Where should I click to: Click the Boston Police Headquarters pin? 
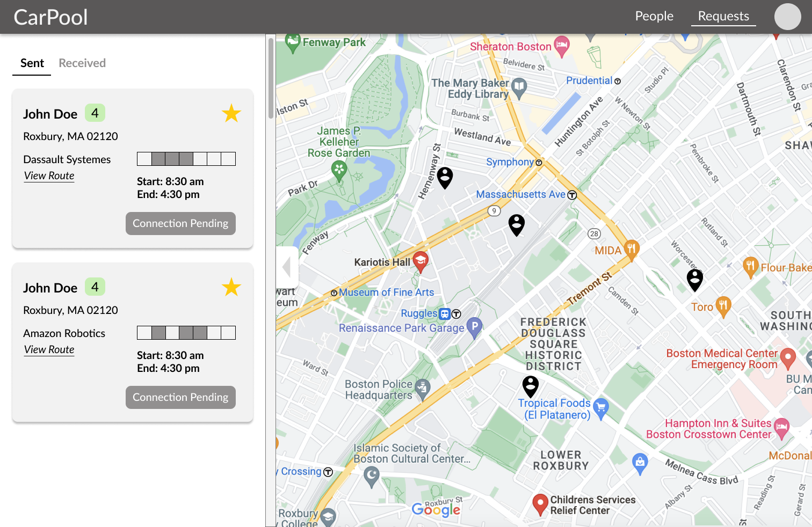423,389
